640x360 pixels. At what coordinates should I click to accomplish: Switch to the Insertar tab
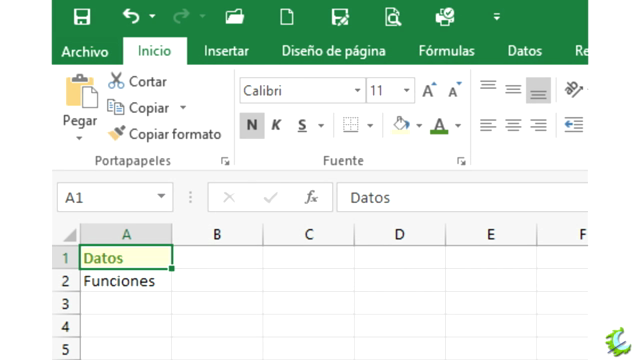pos(226,51)
